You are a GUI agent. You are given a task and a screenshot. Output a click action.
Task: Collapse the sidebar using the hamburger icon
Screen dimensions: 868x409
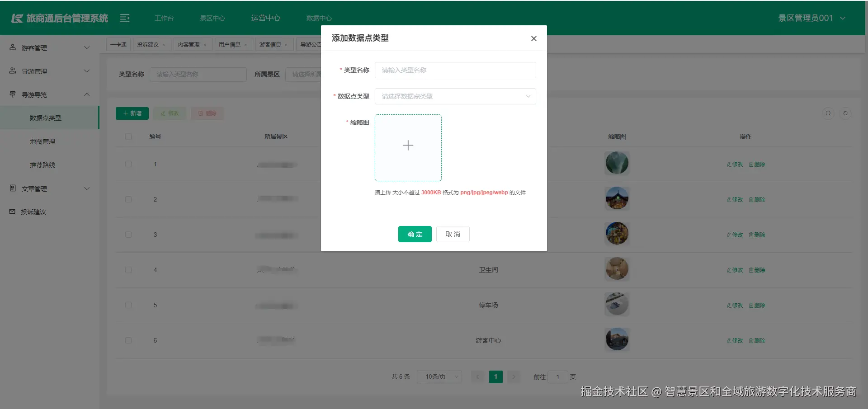[x=124, y=18]
